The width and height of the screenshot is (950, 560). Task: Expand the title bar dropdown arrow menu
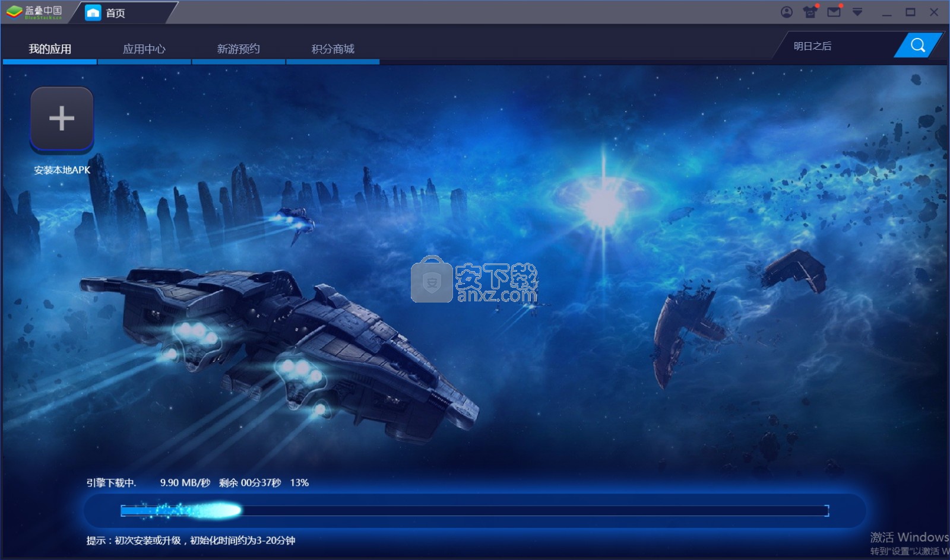coord(857,12)
